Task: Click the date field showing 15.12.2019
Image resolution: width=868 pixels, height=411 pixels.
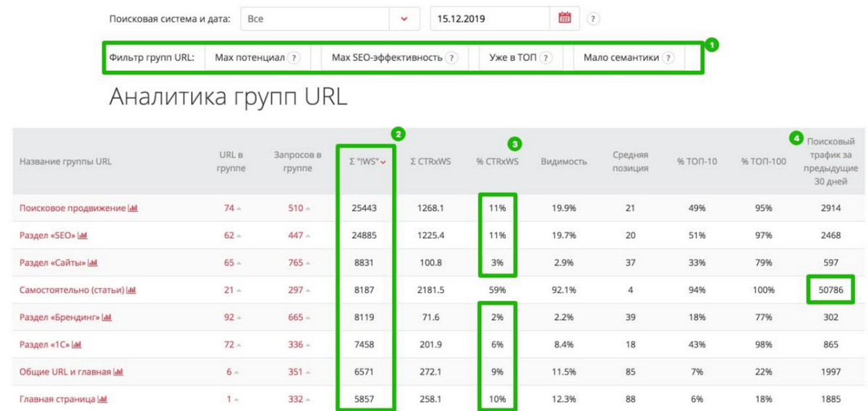Action: (492, 20)
